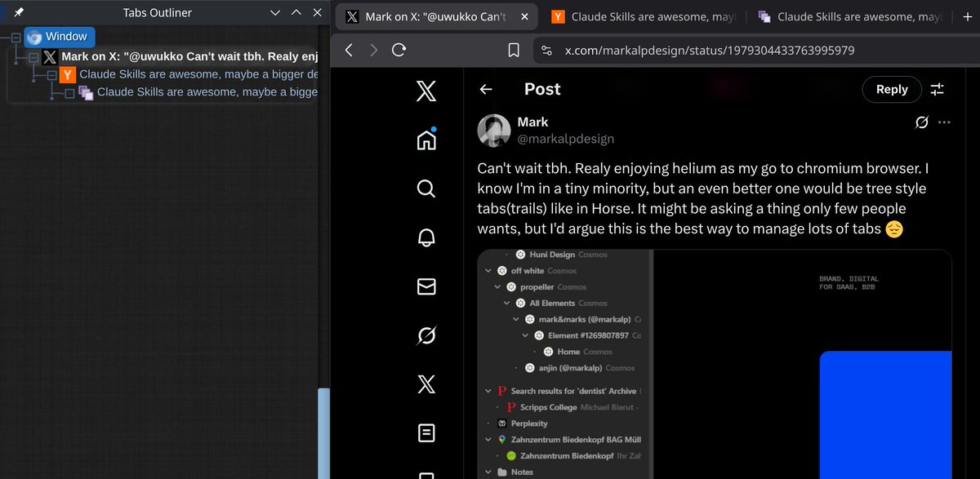Click the up chevron in Tabs Outliner title bar
The height and width of the screenshot is (479, 980).
click(x=296, y=13)
